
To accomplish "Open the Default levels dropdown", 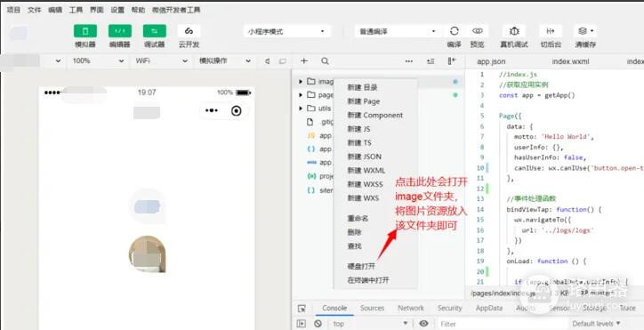I will [596, 324].
